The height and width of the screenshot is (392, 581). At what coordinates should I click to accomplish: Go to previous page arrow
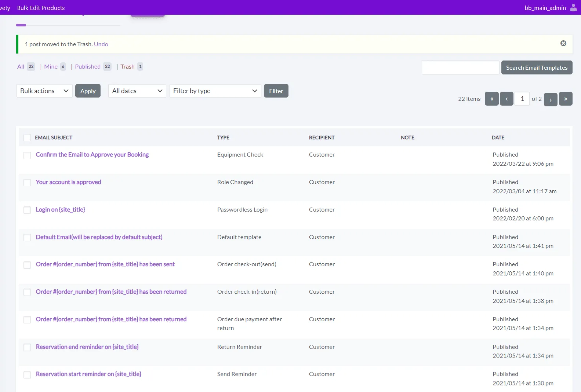point(506,99)
